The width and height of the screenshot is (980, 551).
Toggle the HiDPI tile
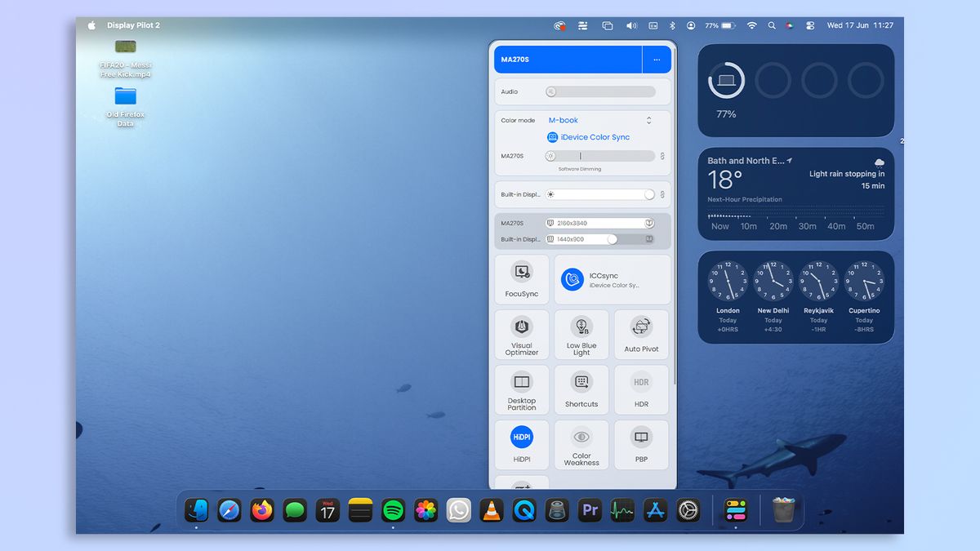tap(522, 444)
